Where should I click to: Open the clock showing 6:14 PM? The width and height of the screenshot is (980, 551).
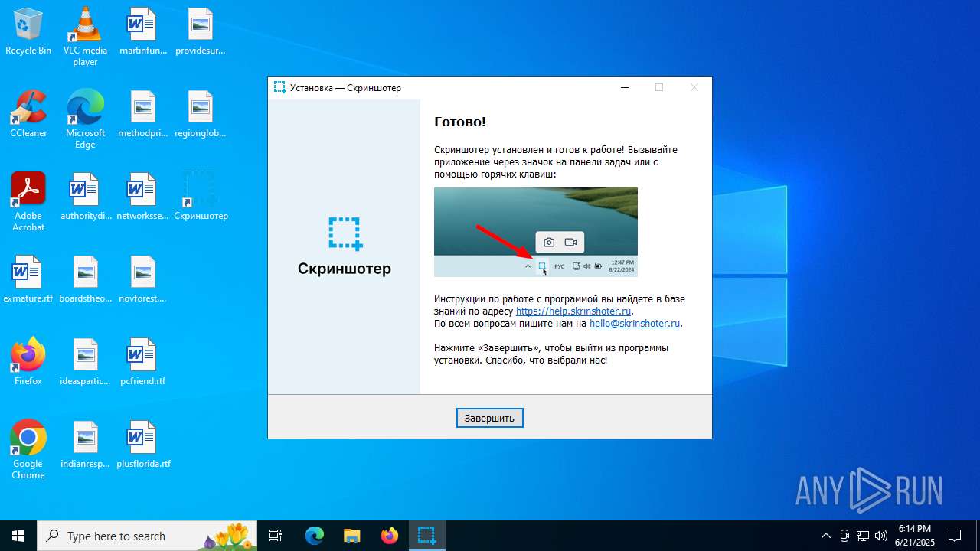tap(915, 536)
